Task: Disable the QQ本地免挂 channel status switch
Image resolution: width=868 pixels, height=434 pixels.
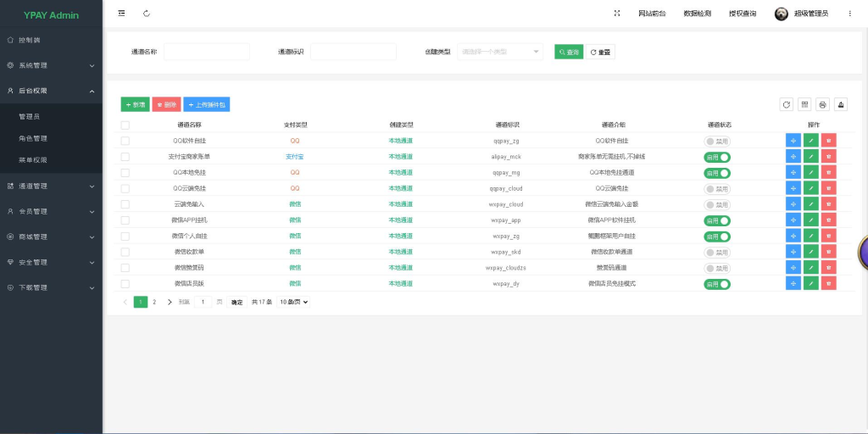Action: pos(717,173)
